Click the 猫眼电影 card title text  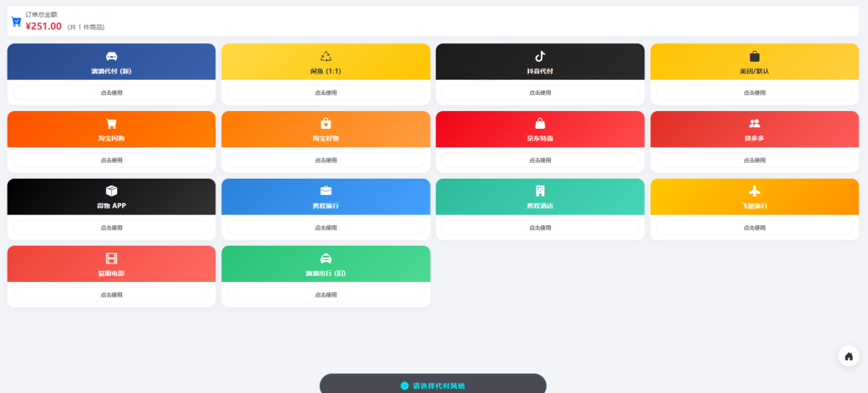(x=111, y=274)
